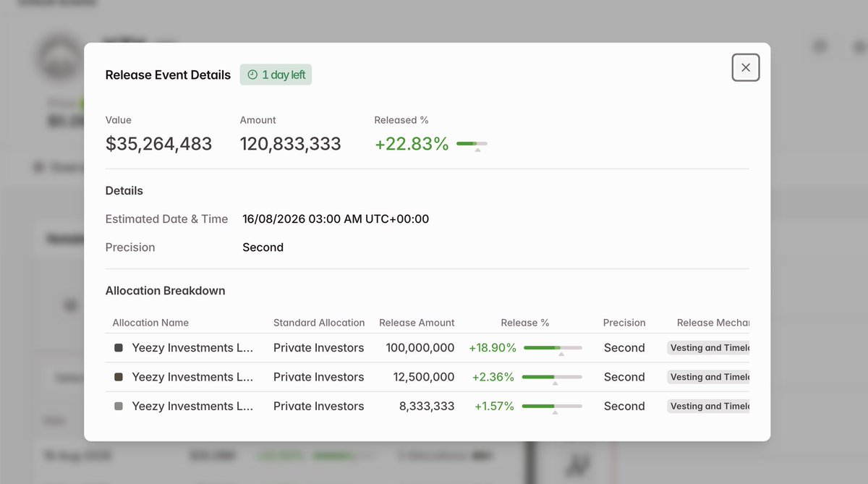868x484 pixels.
Task: Click the $35,264,483 value figure
Action: pos(159,144)
